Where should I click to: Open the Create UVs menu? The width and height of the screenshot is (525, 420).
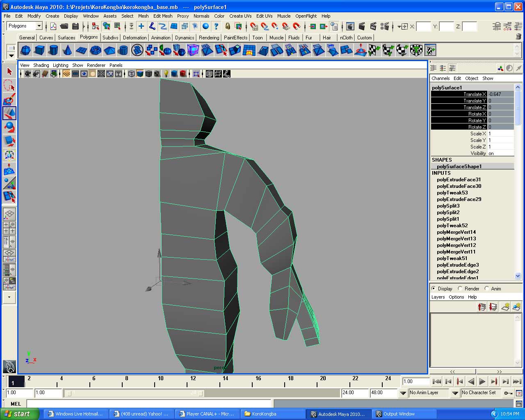240,16
